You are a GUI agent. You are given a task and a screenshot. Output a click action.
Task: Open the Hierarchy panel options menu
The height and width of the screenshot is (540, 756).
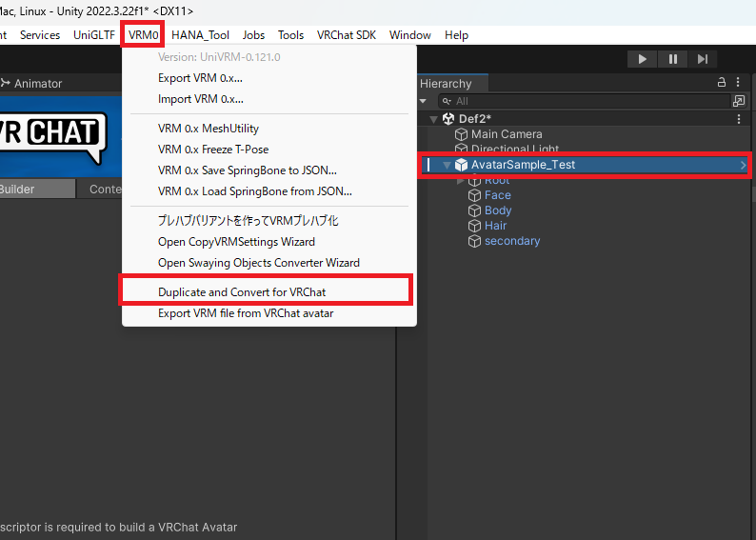pos(738,83)
